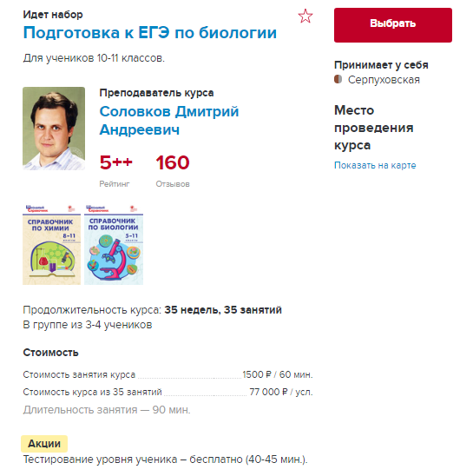This screenshot has width=473, height=476.
Task: Click the Серпуховская metro line icon
Action: 338,79
